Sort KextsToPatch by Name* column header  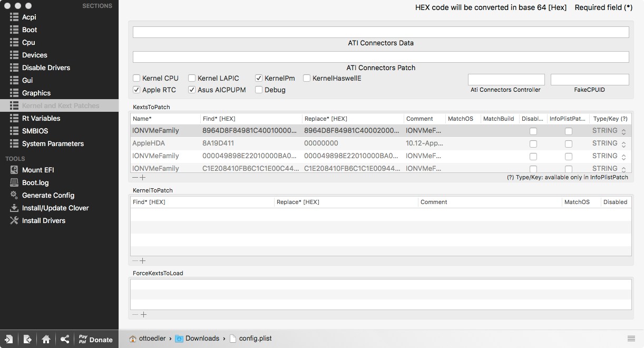(x=165, y=119)
